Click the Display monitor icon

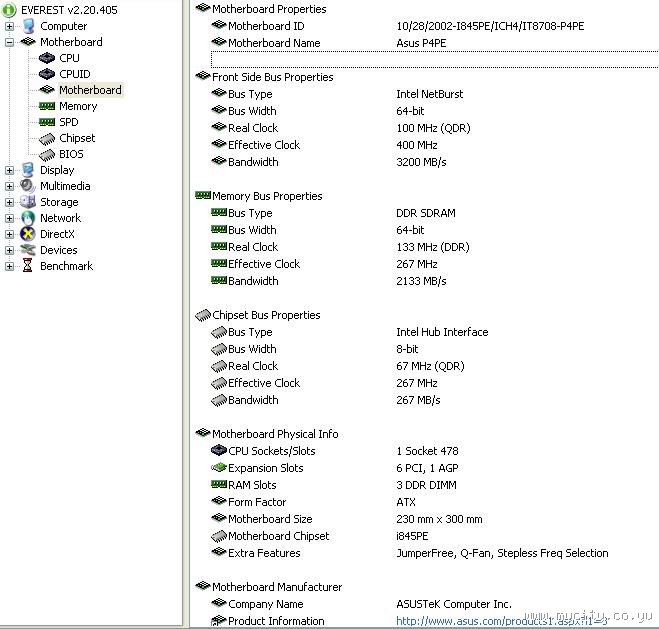click(28, 170)
